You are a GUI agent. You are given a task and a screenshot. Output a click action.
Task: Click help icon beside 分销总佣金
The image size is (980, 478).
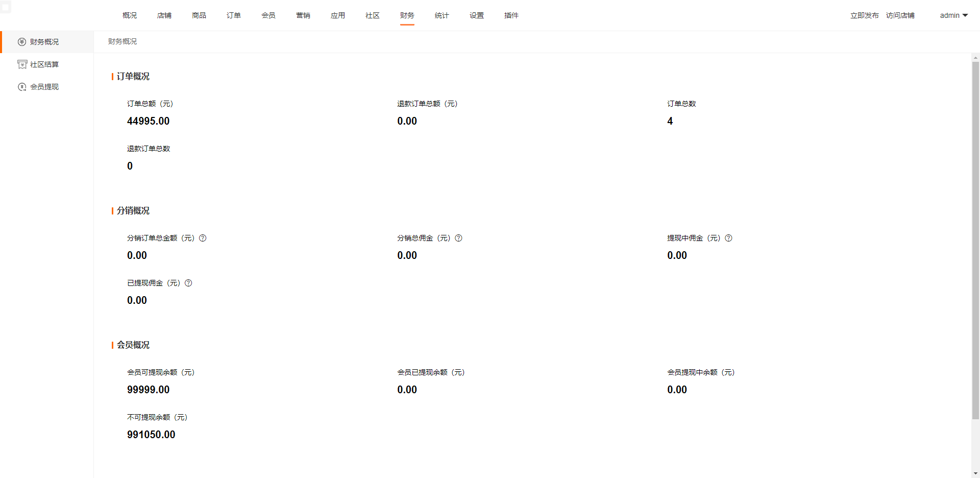[x=458, y=238]
